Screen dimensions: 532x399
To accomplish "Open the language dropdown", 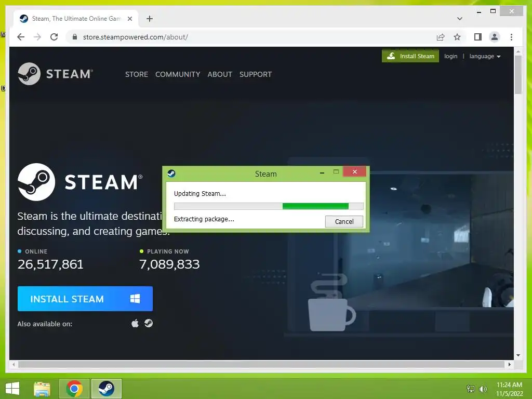I will coord(485,56).
